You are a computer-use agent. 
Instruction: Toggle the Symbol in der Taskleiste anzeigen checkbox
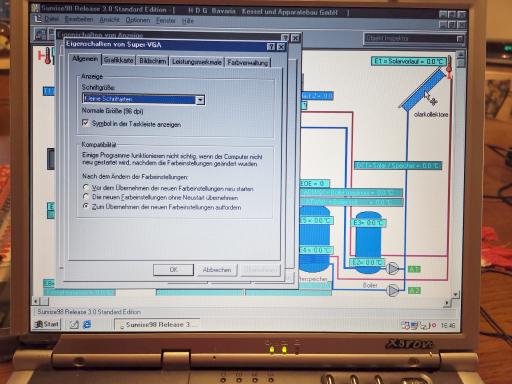86,123
